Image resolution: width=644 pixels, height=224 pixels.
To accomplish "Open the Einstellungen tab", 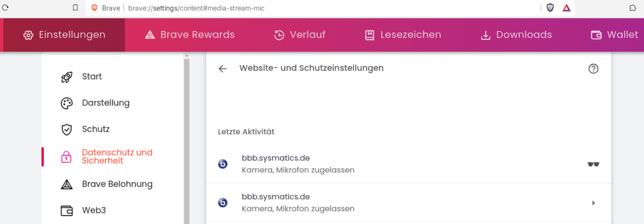I will pos(64,35).
